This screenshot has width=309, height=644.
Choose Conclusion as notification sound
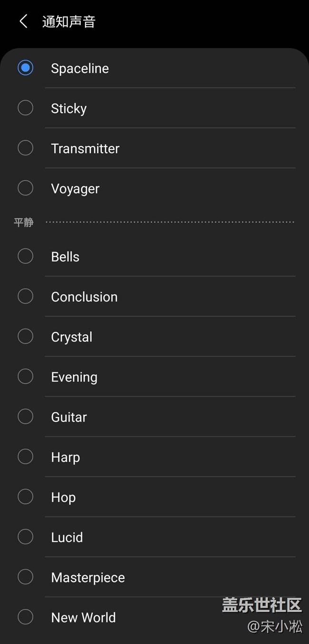tap(25, 296)
